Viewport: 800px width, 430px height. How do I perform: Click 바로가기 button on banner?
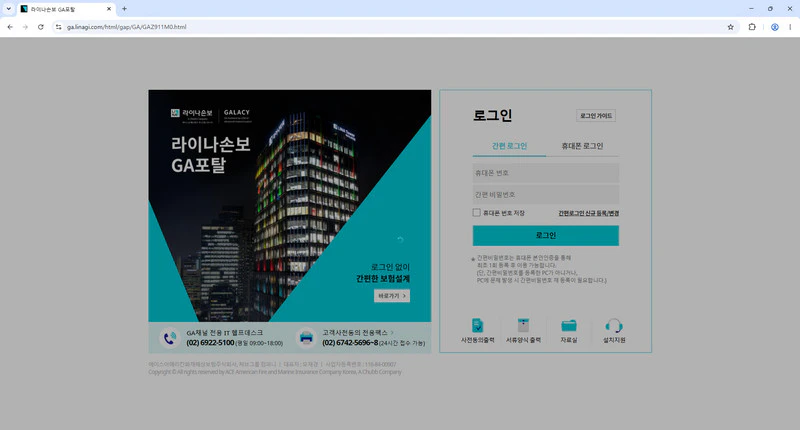pyautogui.click(x=392, y=296)
